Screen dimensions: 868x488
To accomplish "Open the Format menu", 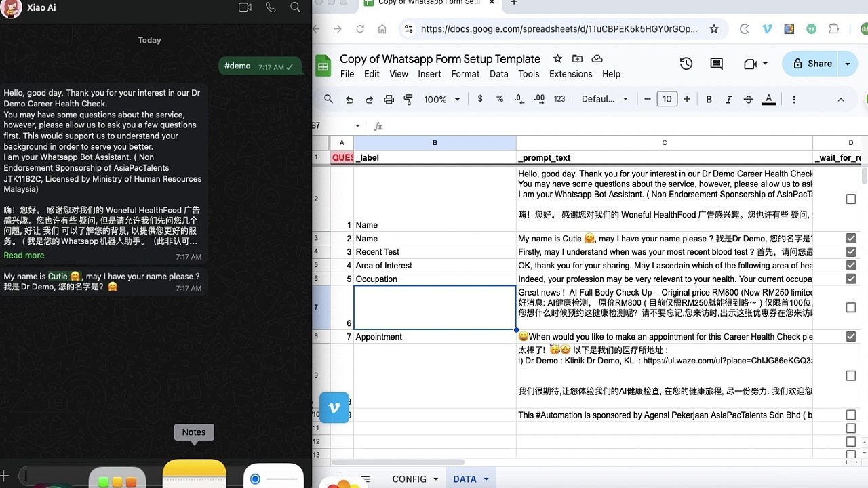I will 465,74.
